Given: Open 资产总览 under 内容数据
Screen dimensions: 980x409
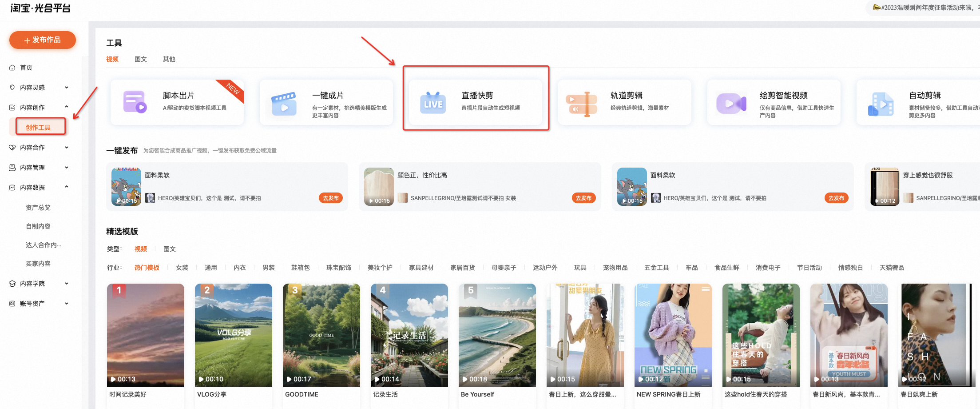Looking at the screenshot, I should 38,208.
